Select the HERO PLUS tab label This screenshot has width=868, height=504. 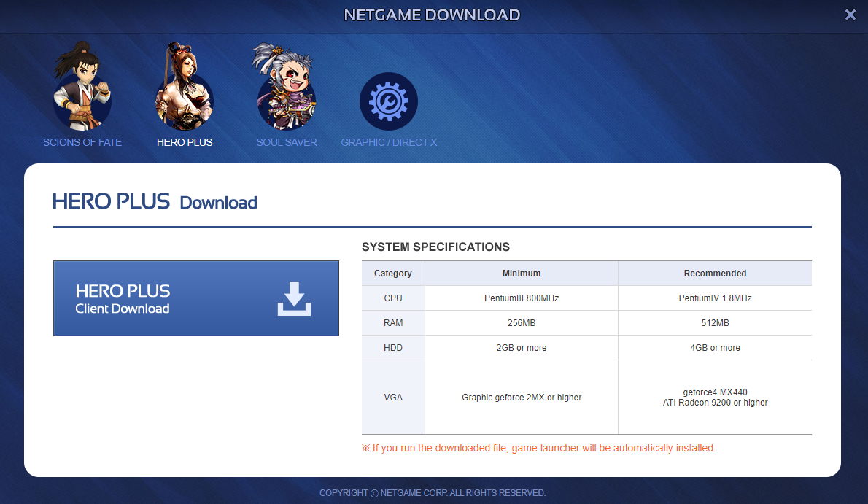(x=185, y=142)
